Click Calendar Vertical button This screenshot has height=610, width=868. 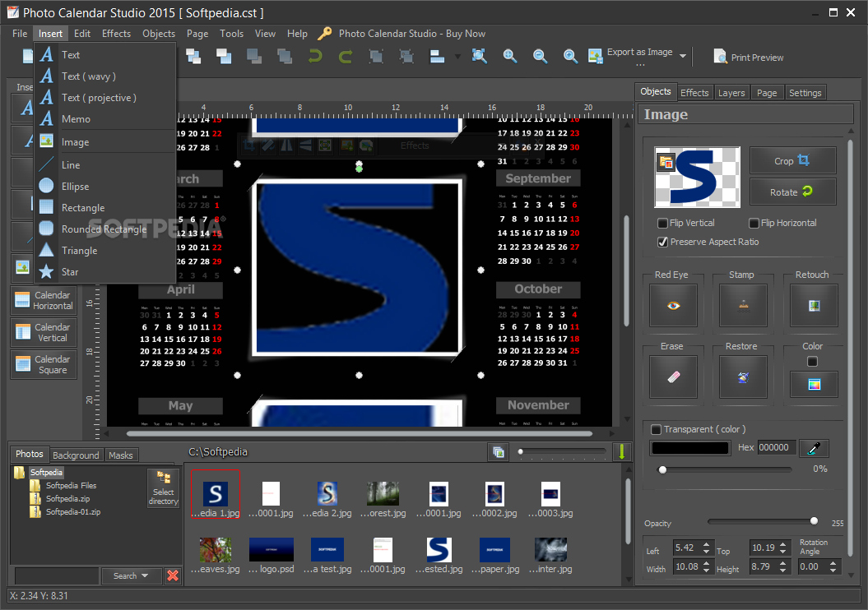44,332
